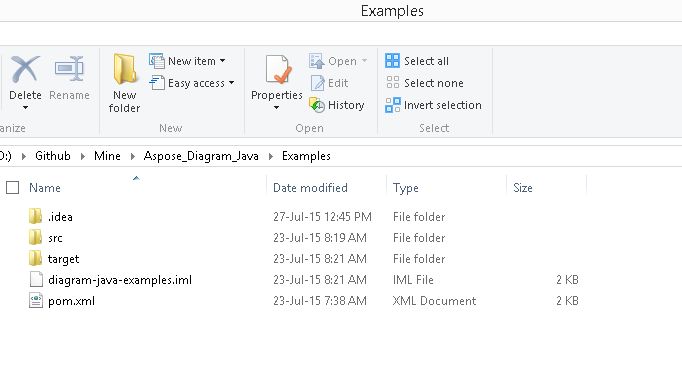Image resolution: width=682 pixels, height=373 pixels.
Task: Select the src folder name
Action: pos(55,238)
